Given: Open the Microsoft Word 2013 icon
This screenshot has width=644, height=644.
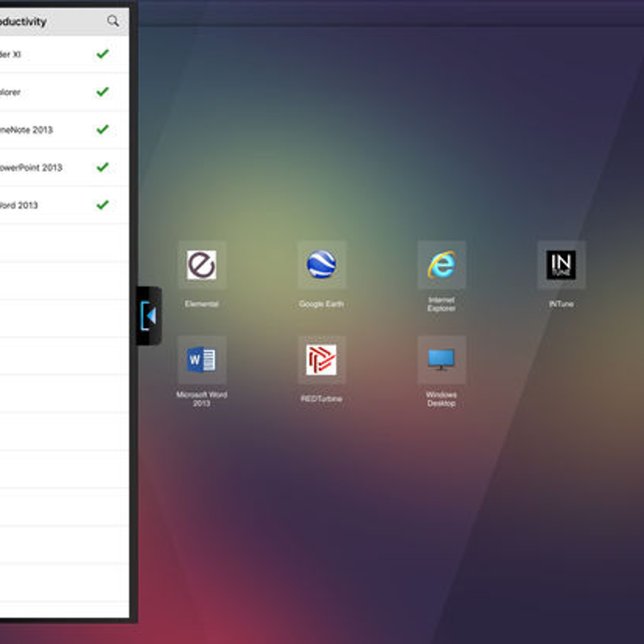Looking at the screenshot, I should [x=202, y=359].
